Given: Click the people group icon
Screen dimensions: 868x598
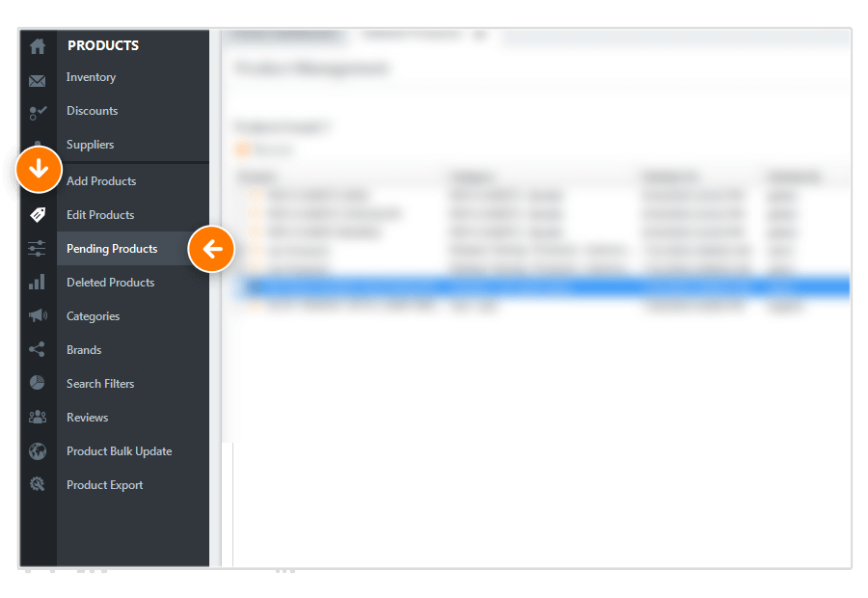Looking at the screenshot, I should [38, 417].
